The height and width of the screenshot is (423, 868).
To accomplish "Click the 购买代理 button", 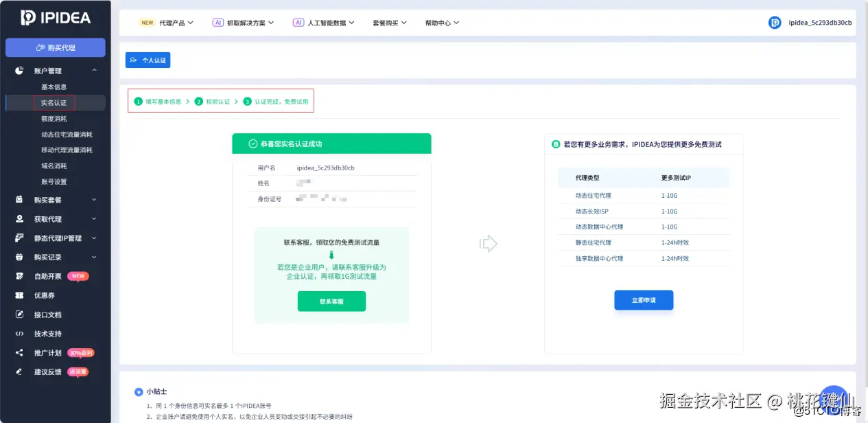I will tap(56, 47).
